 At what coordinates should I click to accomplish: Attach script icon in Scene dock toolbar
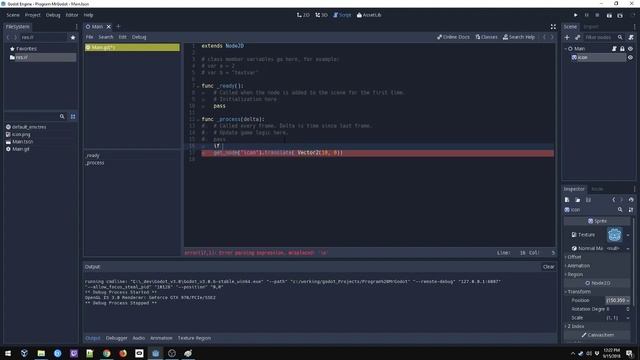click(631, 38)
